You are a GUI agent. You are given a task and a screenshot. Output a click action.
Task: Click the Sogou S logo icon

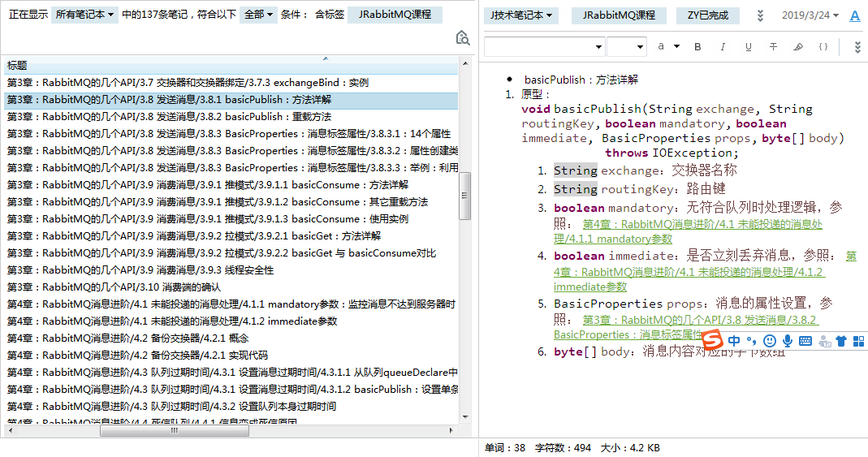tap(713, 340)
